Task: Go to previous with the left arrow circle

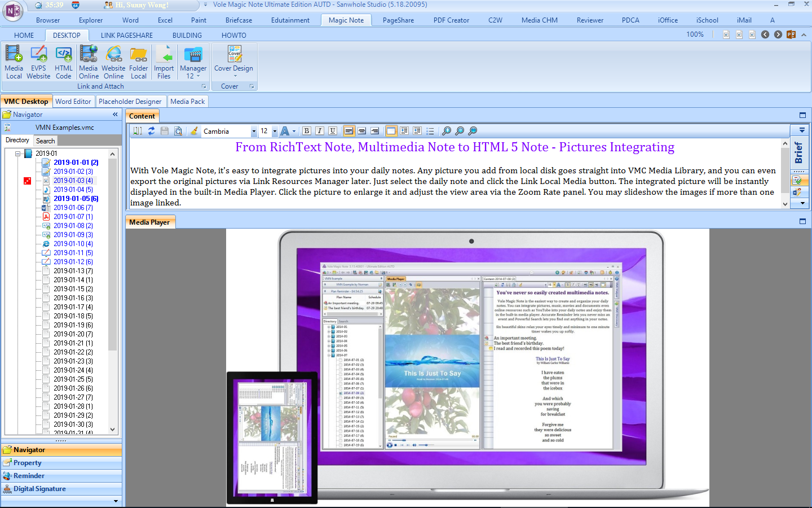Action: 765,34
